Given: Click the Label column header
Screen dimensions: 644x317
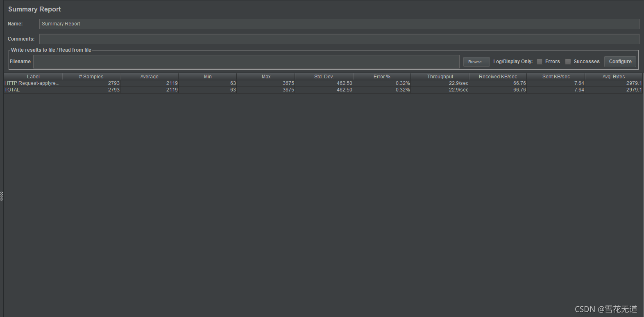Looking at the screenshot, I should pos(33,77).
